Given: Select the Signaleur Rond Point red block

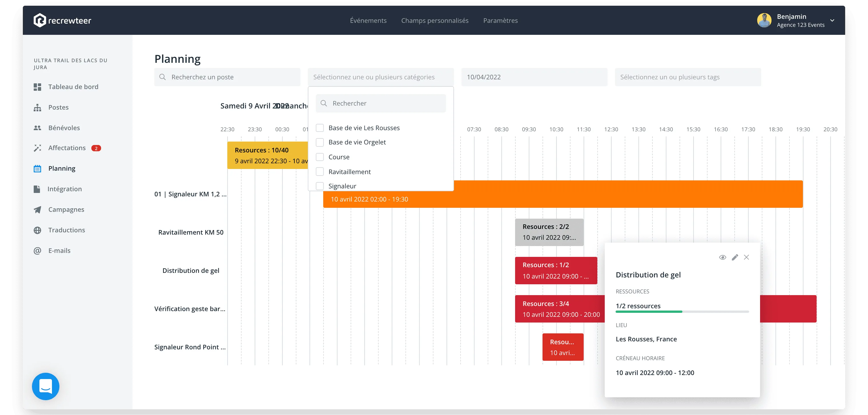Looking at the screenshot, I should pos(563,347).
